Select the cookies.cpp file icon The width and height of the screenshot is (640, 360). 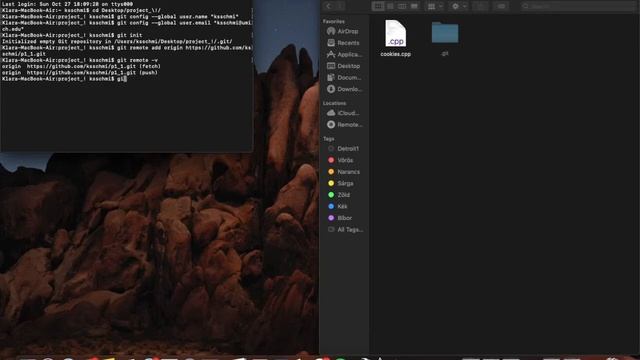point(396,33)
